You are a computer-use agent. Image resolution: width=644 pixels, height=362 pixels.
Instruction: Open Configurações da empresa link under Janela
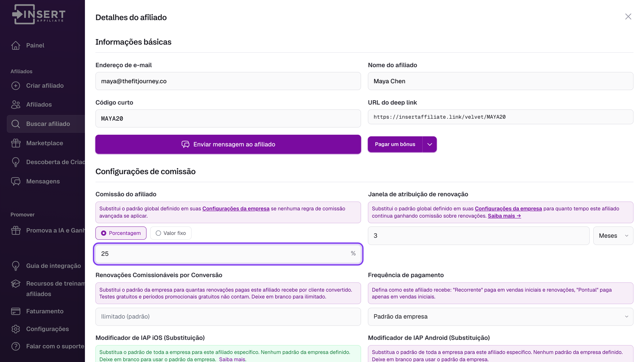508,209
